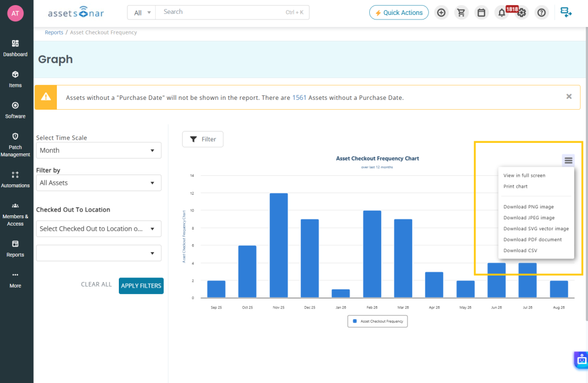Open the All search scope dropdown
This screenshot has height=383, width=588.
point(142,13)
